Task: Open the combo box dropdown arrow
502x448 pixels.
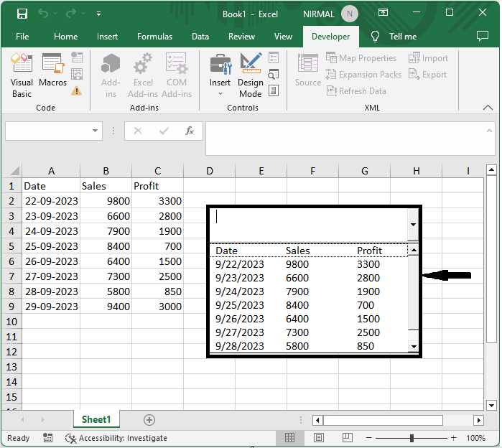Action: tap(413, 225)
